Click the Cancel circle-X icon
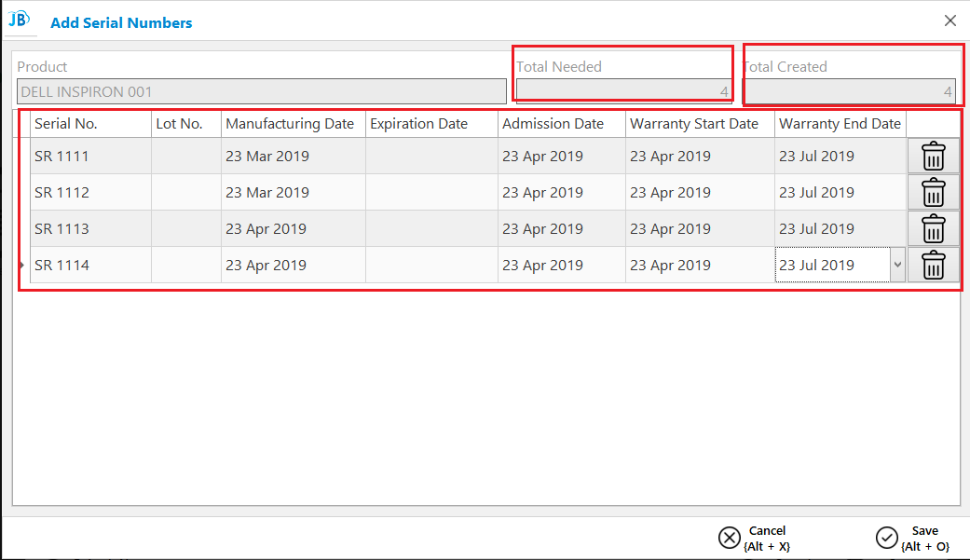Image resolution: width=970 pixels, height=560 pixels. click(730, 538)
